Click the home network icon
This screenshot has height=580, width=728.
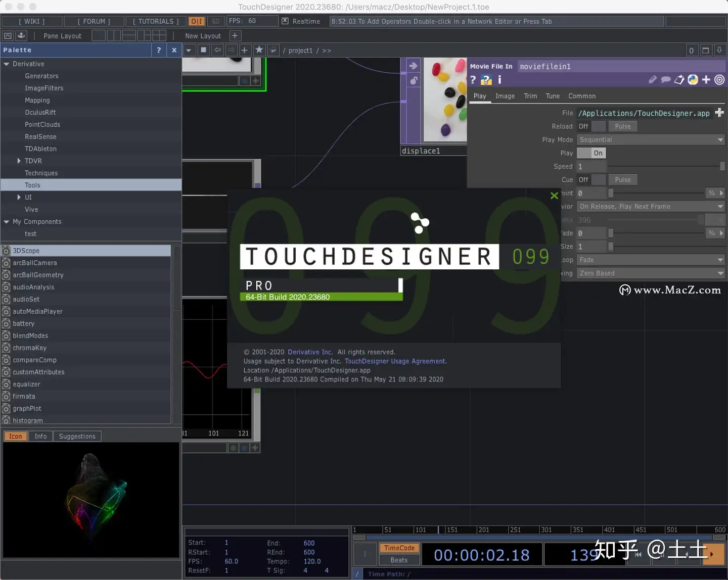pyautogui.click(x=273, y=50)
